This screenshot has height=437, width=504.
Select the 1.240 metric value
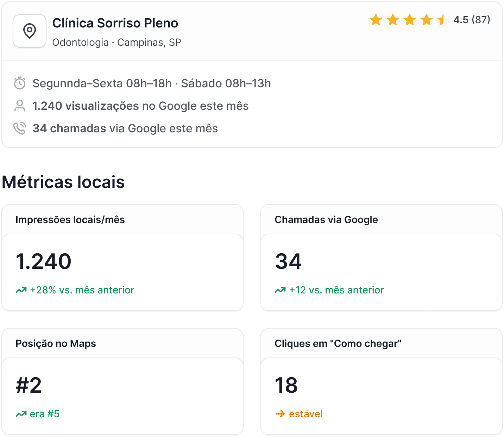point(43,260)
